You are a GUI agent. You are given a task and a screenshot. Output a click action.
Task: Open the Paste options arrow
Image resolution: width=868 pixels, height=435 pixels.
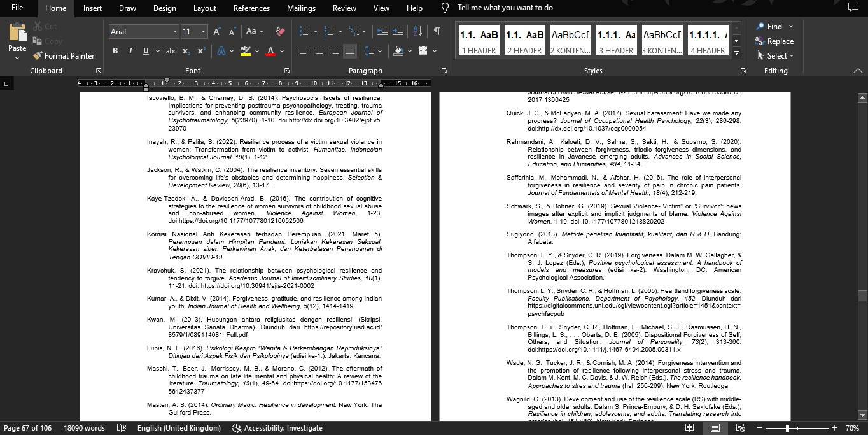[17, 58]
